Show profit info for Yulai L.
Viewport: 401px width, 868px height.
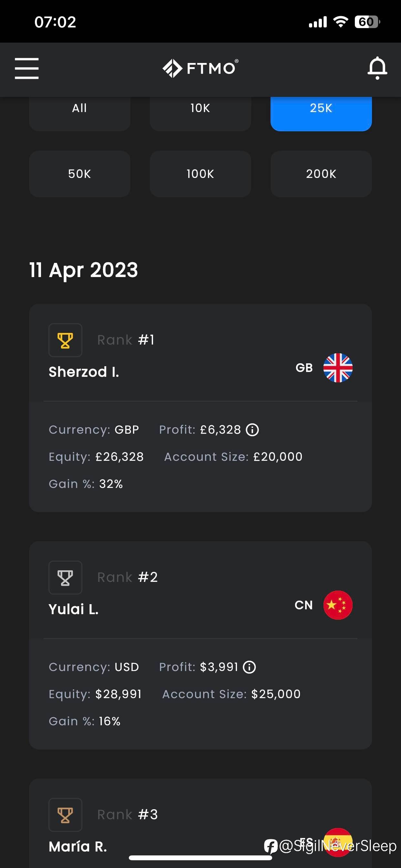[249, 667]
